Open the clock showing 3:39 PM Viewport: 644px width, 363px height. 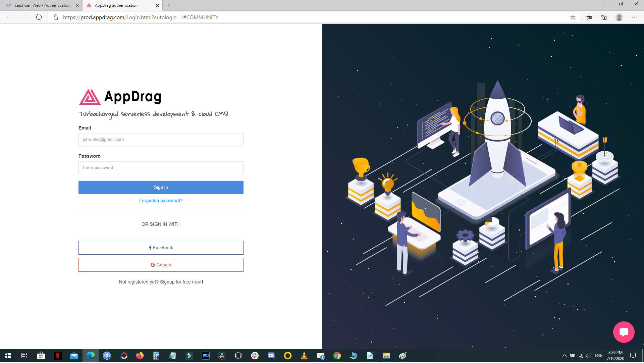[x=615, y=356]
